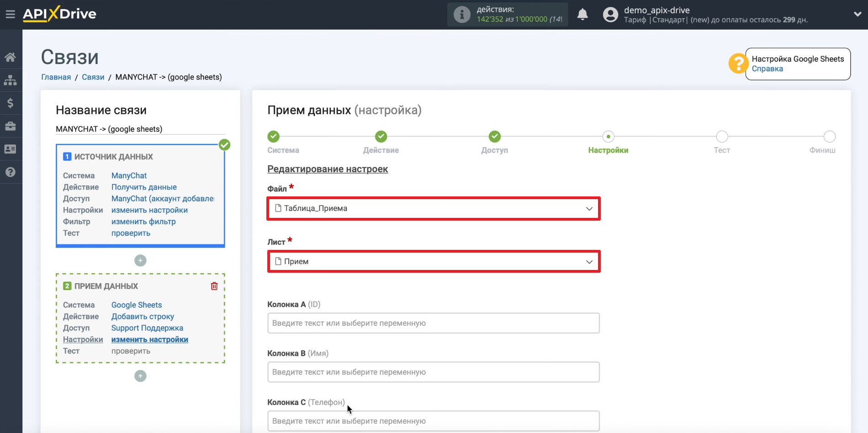Click the user avatar icon
Image resolution: width=868 pixels, height=433 pixels.
(610, 15)
